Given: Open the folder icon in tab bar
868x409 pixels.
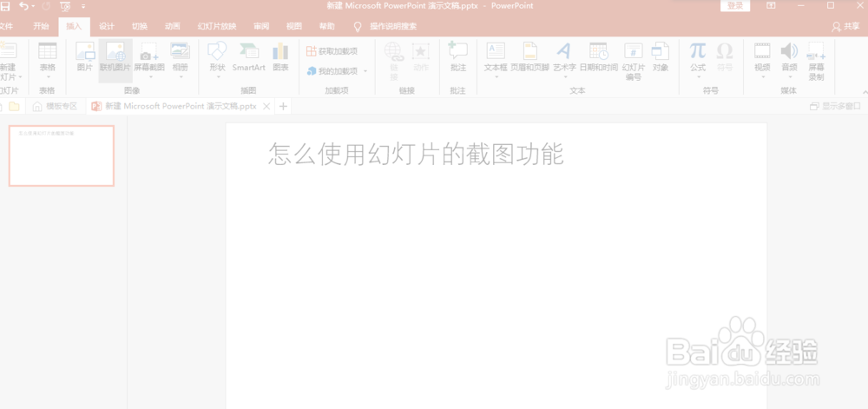Looking at the screenshot, I should click(14, 106).
